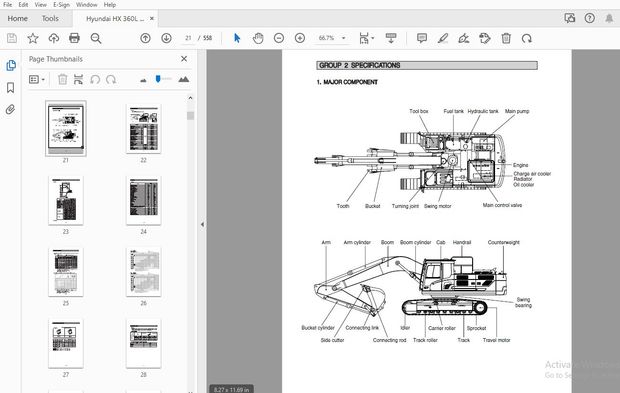Viewport: 620px width, 393px height.
Task: Open the find text magnifier icon
Action: (x=96, y=38)
